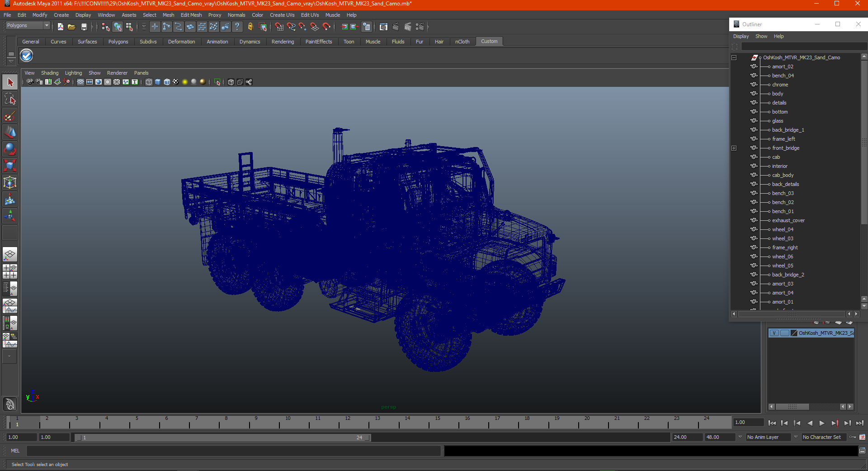Open animation preferences icon

[862, 437]
